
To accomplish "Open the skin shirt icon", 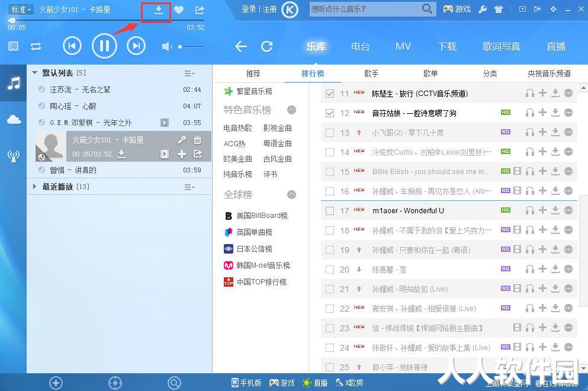I will [x=498, y=9].
